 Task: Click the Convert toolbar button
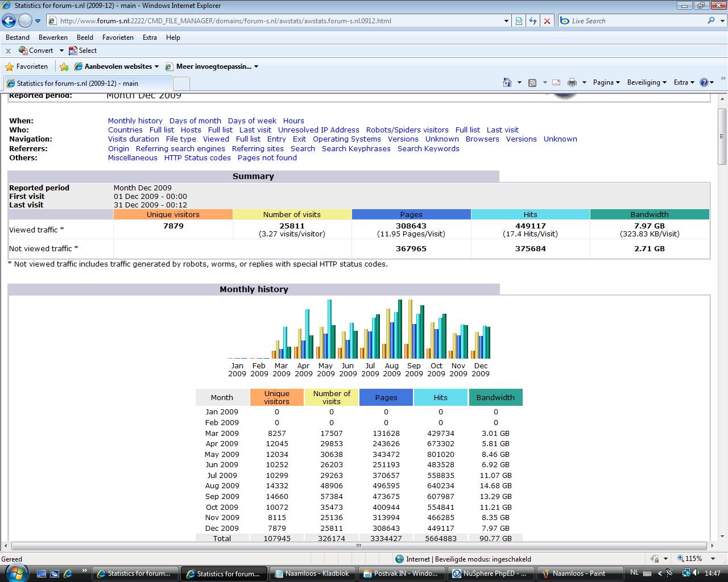pos(36,51)
